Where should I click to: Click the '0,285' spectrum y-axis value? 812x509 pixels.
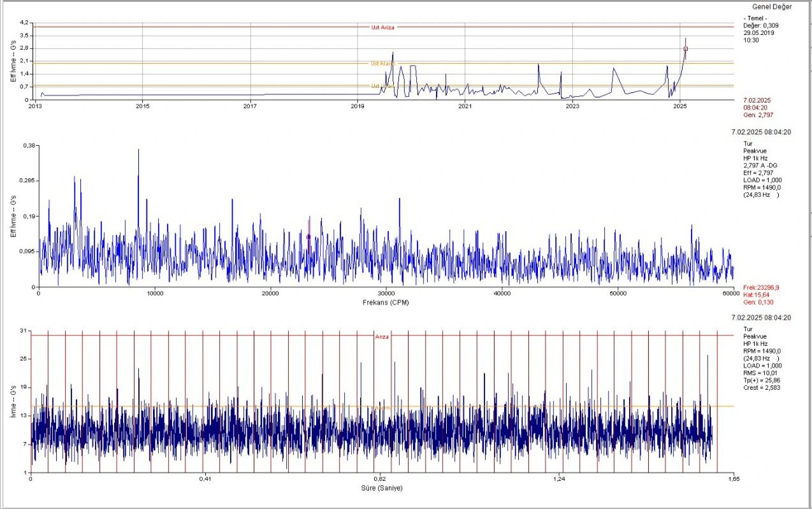[29, 181]
